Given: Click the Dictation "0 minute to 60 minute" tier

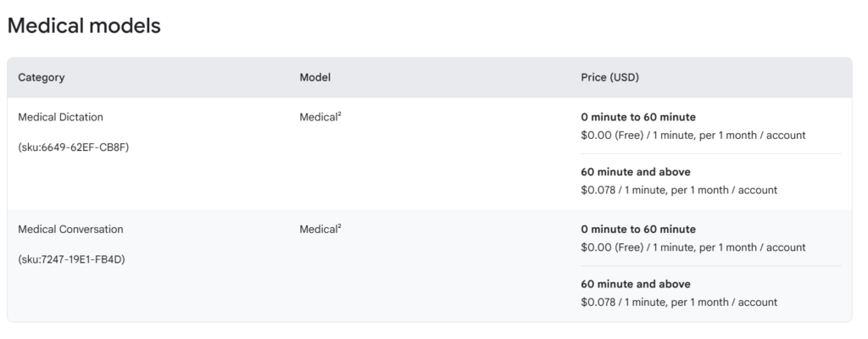Looking at the screenshot, I should (638, 117).
